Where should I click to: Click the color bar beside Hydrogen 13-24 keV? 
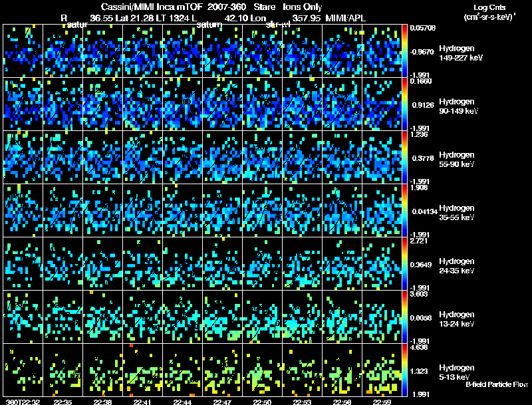pos(404,317)
